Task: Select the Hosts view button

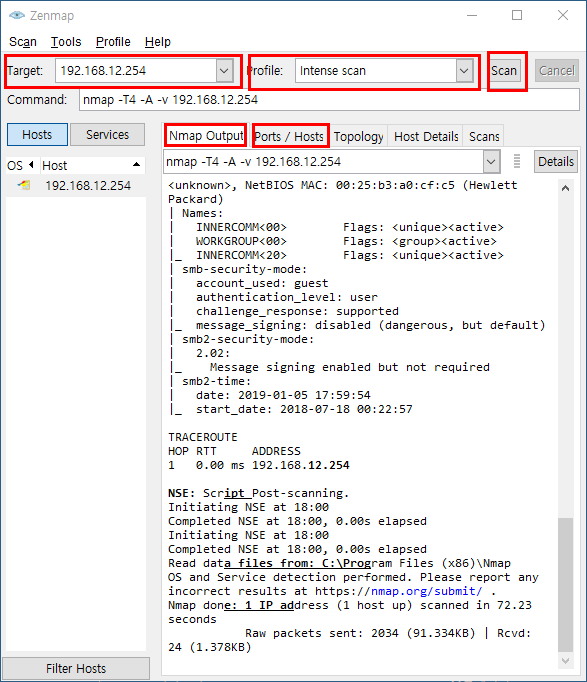Action: pyautogui.click(x=37, y=134)
